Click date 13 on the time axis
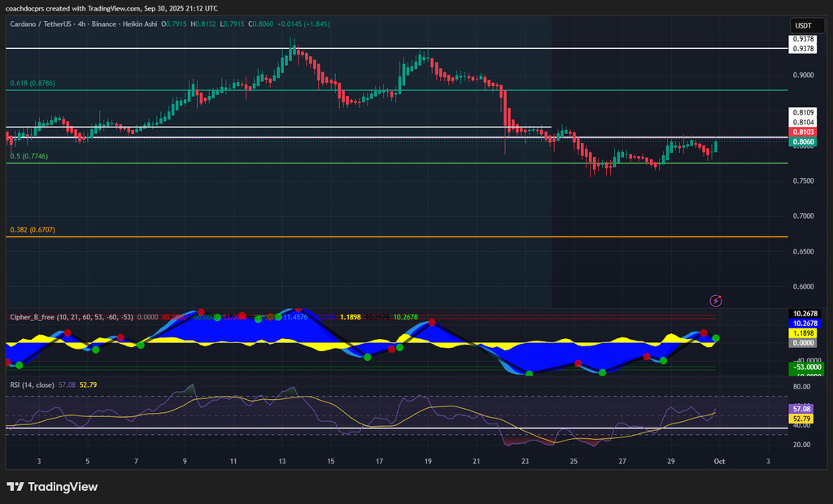The height and width of the screenshot is (504, 833). point(282,461)
